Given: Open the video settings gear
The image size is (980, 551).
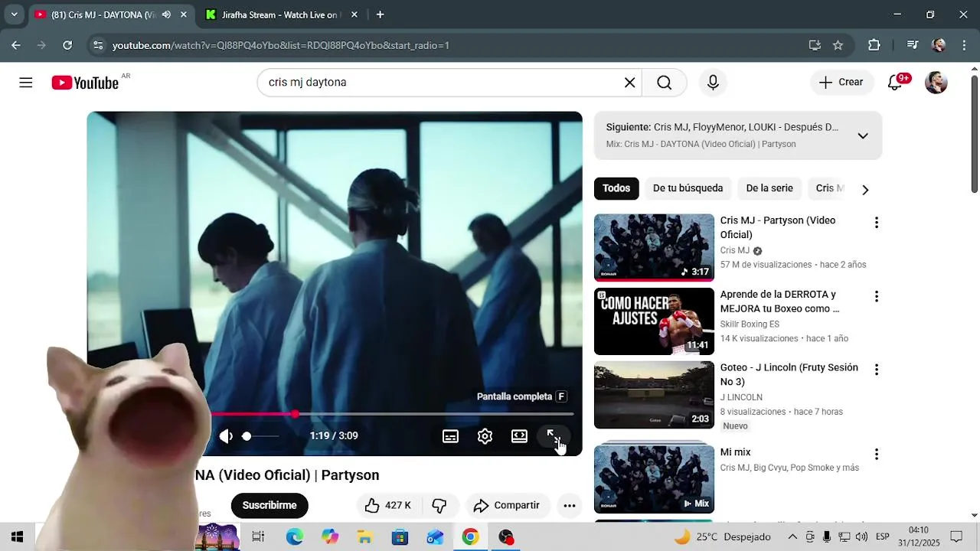Looking at the screenshot, I should [485, 436].
